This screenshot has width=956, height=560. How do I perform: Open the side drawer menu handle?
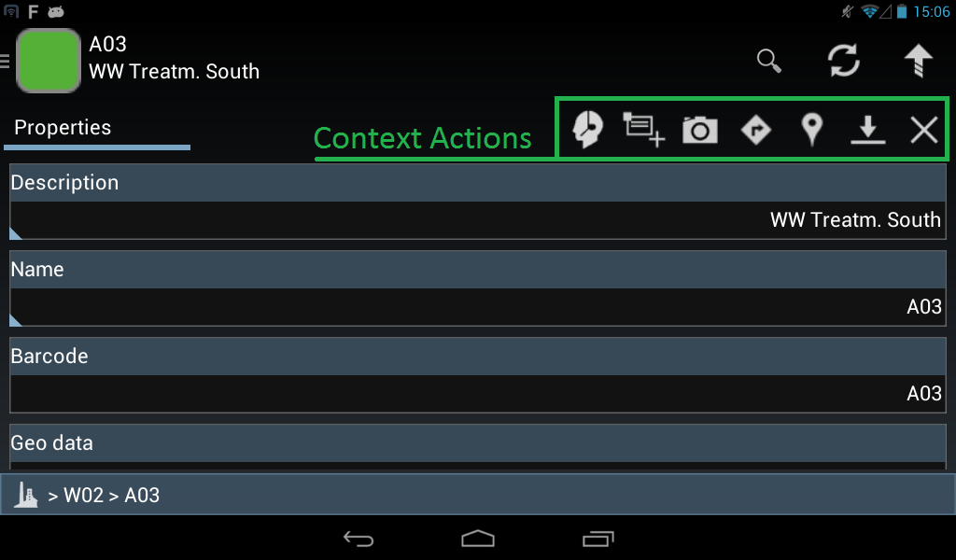(x=5, y=61)
